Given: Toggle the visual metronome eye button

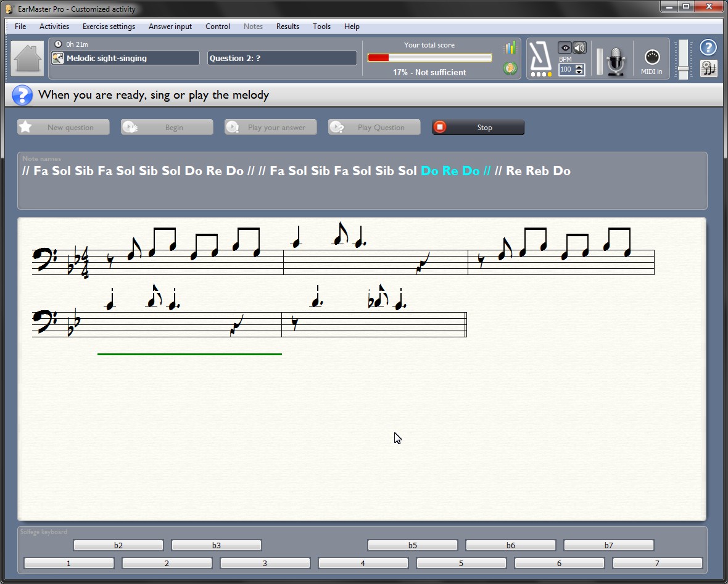Looking at the screenshot, I should click(x=565, y=48).
